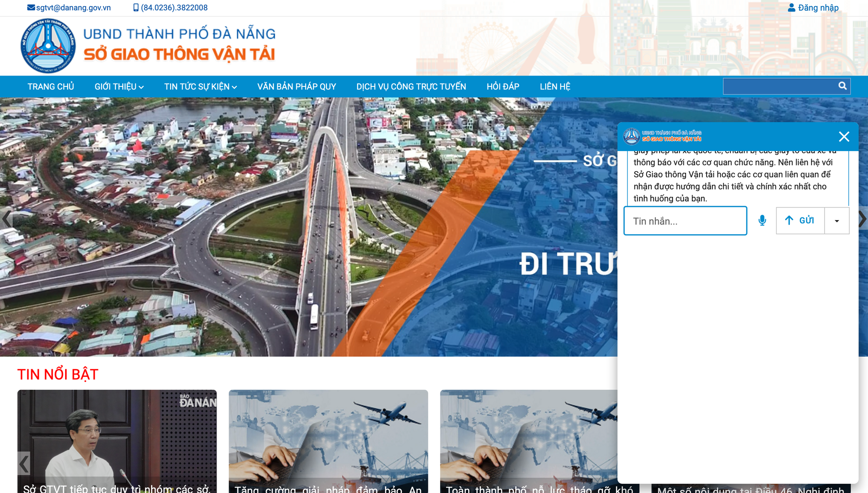The width and height of the screenshot is (868, 493).
Task: Close the chat widget with X
Action: pyautogui.click(x=844, y=137)
